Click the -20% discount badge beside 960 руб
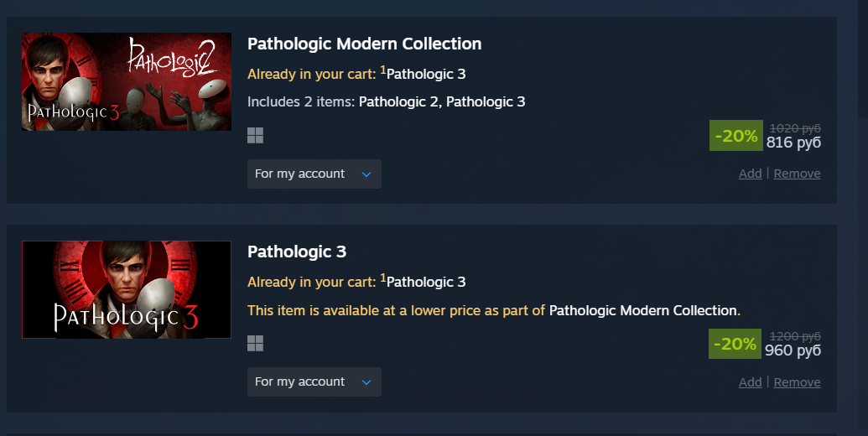The width and height of the screenshot is (868, 436). pos(735,344)
